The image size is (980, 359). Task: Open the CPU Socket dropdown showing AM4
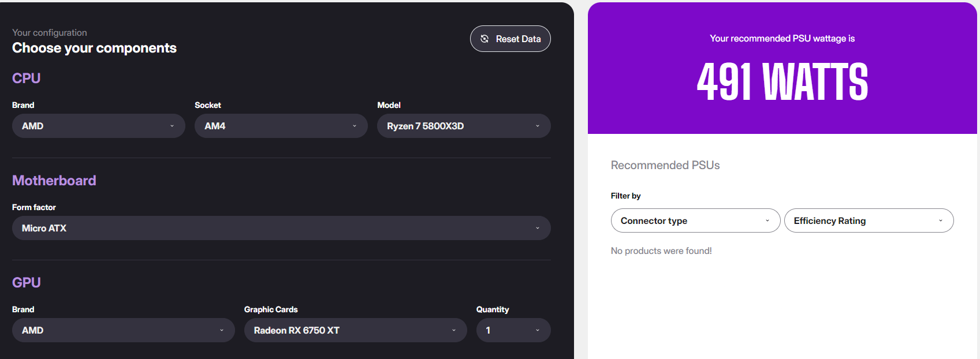pos(281,126)
